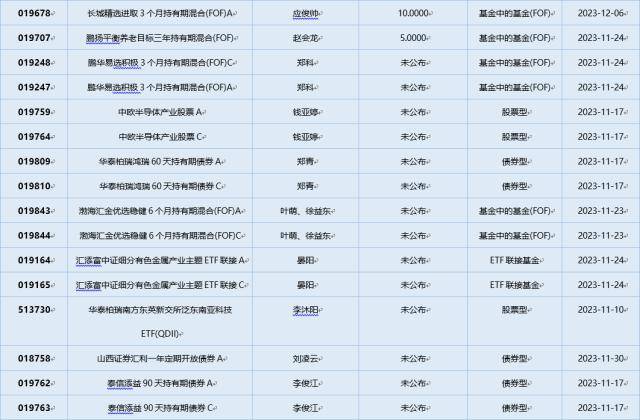
Task: Select fund code 019248
Action: [x=34, y=62]
